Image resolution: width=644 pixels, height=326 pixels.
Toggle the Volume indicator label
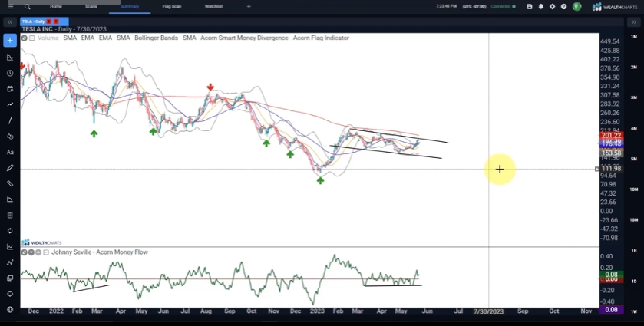click(x=48, y=38)
